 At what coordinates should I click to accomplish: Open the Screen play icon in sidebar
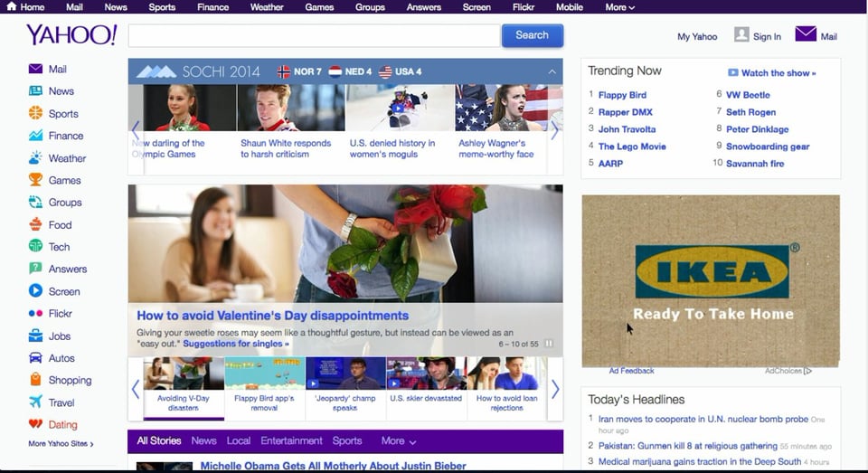pyautogui.click(x=35, y=291)
